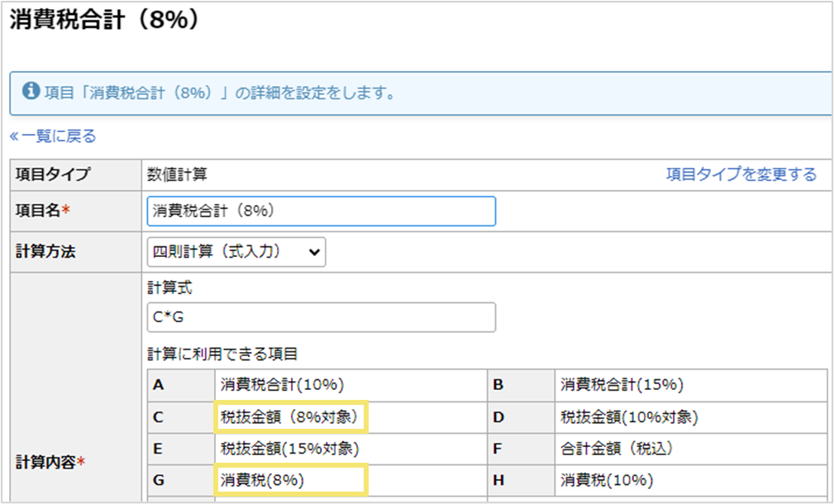Screen dimensions: 834x504
Task: Click the info icon in the blue banner
Action: [x=31, y=91]
